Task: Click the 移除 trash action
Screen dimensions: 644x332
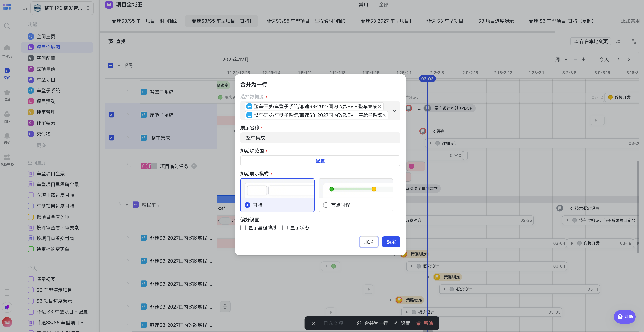Action: point(424,323)
